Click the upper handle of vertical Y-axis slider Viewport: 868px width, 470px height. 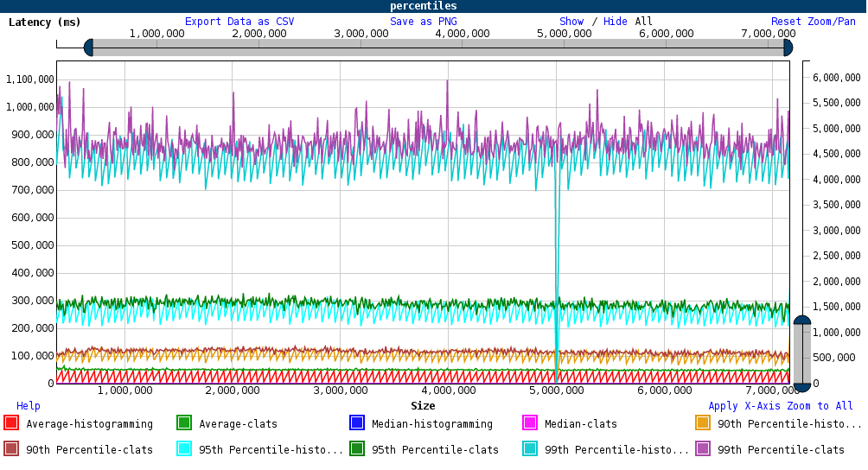pos(802,321)
